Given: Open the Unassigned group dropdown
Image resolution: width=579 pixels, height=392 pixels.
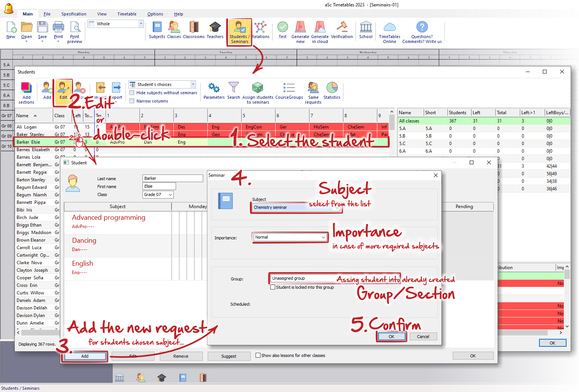Looking at the screenshot, I should point(334,279).
